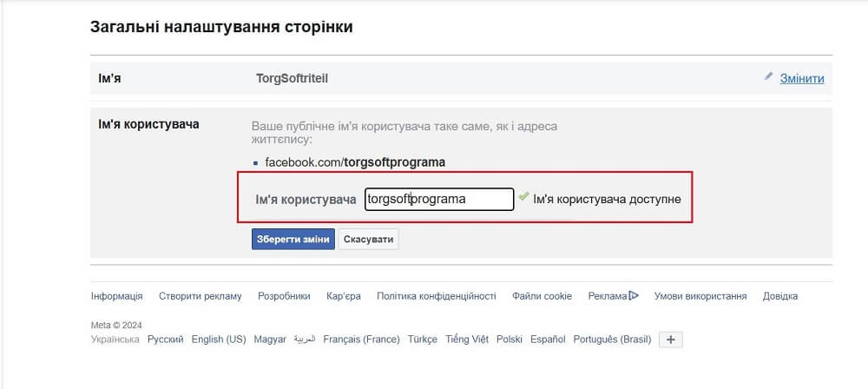
Task: Open the Кар'єра footer link
Action: click(344, 296)
